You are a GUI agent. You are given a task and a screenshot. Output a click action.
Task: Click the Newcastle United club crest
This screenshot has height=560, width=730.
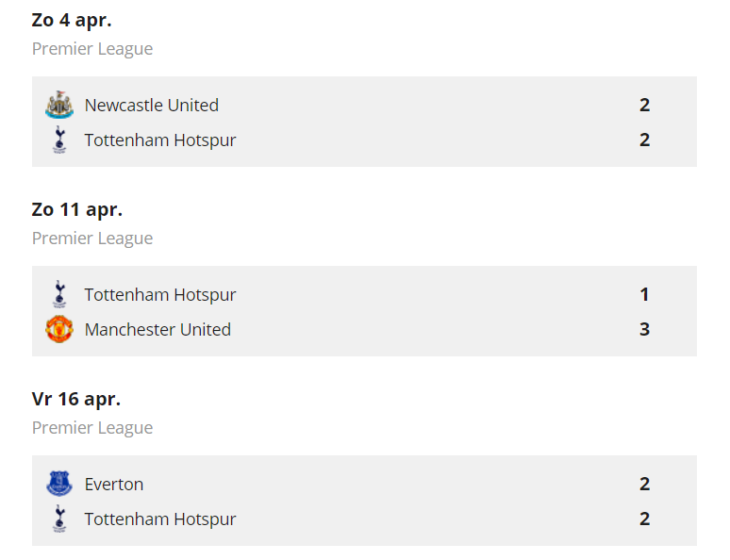coord(59,106)
